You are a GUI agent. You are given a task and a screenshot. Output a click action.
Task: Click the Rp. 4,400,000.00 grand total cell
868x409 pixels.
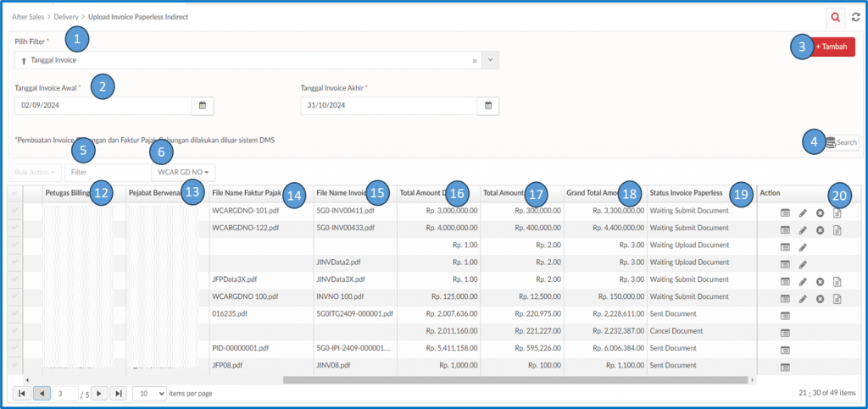point(618,228)
